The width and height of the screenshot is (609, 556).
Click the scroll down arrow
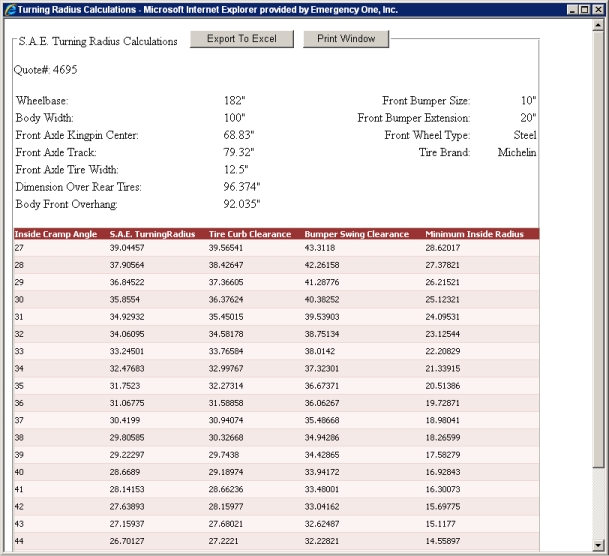pos(598,545)
